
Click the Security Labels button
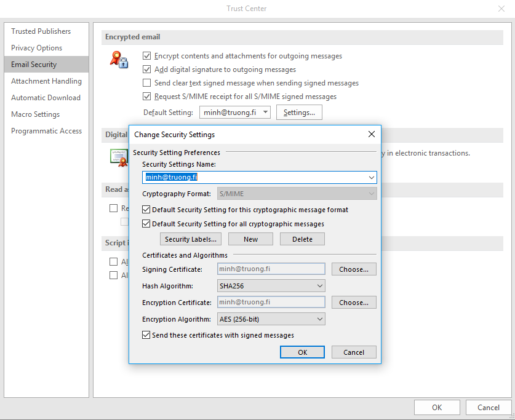(x=191, y=239)
